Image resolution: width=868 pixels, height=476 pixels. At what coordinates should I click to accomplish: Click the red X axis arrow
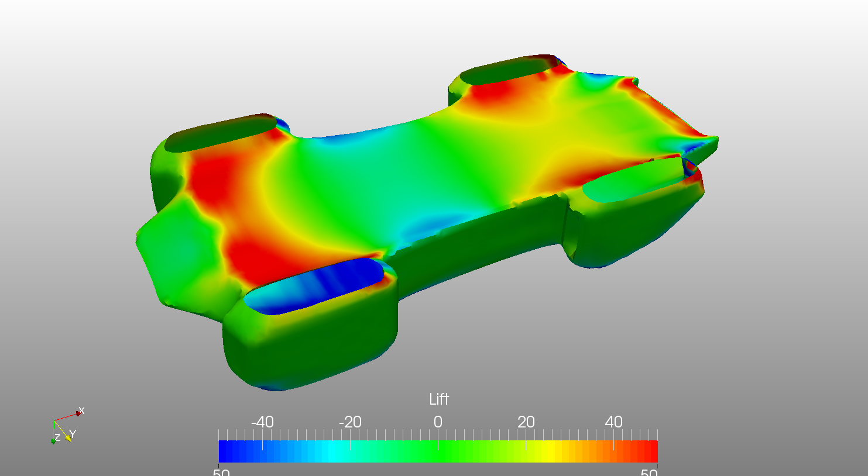tap(78, 413)
